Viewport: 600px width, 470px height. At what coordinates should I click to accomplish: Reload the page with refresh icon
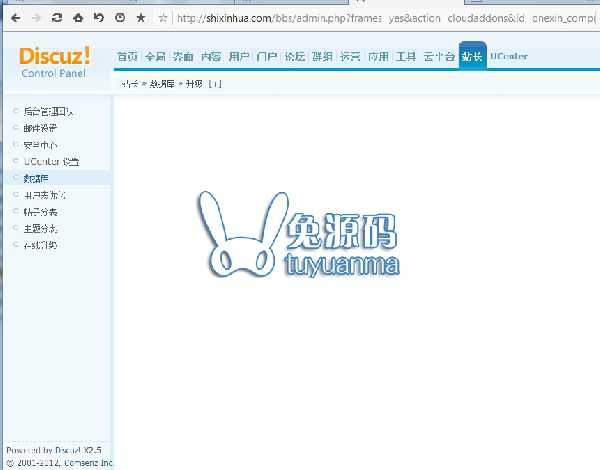coord(57,18)
